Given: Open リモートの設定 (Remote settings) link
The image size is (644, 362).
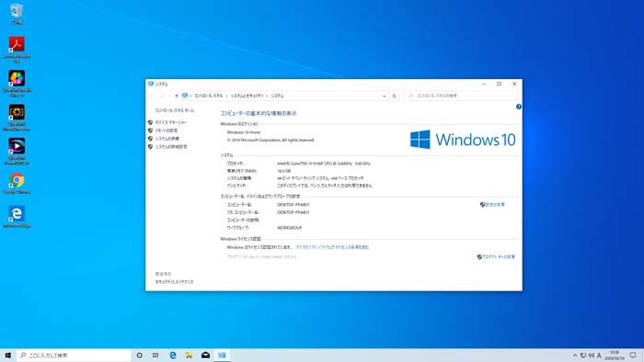Looking at the screenshot, I should point(167,130).
